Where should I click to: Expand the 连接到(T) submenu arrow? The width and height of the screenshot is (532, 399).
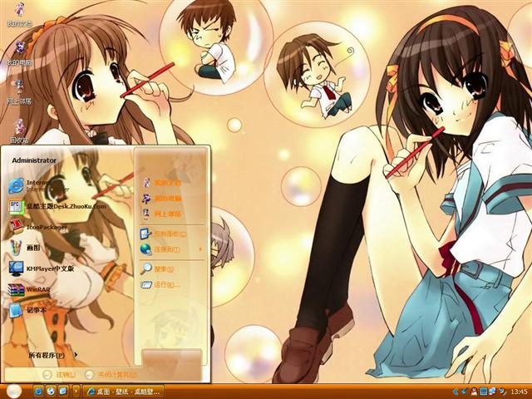pos(200,249)
